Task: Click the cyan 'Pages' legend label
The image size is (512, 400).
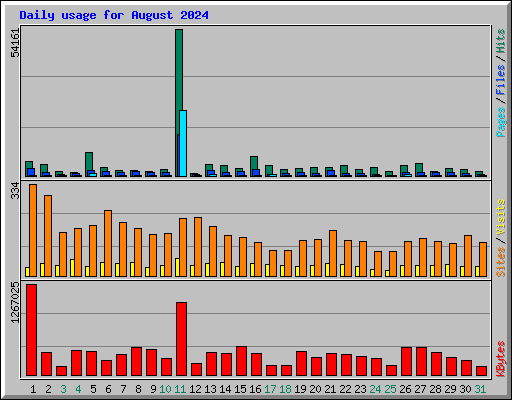Action: point(501,122)
